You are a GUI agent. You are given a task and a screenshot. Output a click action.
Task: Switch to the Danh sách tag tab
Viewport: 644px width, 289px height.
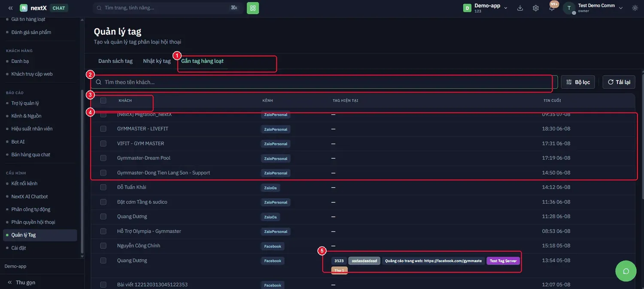point(115,61)
